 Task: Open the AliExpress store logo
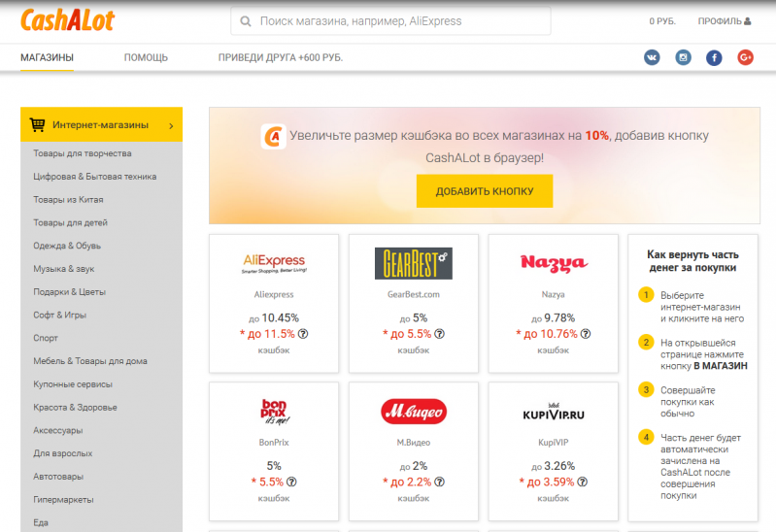[x=274, y=263]
